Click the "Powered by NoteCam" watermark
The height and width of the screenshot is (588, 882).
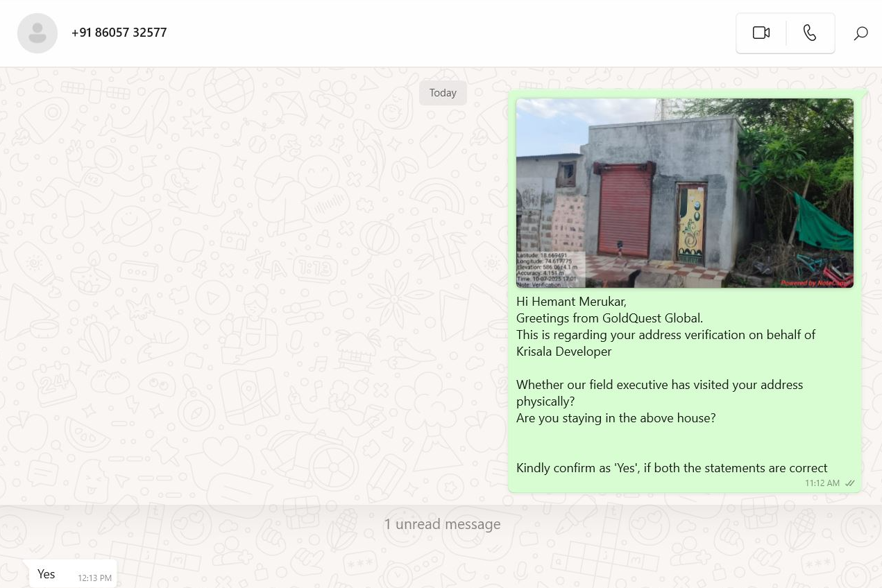[x=815, y=283]
